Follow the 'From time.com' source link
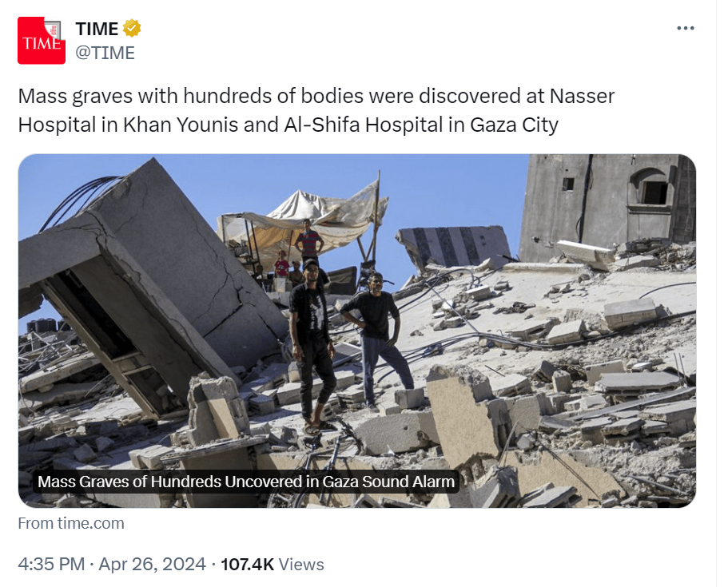The width and height of the screenshot is (728, 587). [x=71, y=523]
